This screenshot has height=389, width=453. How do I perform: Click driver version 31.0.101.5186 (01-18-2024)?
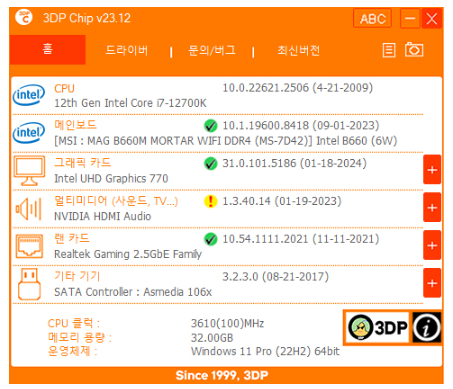point(295,163)
